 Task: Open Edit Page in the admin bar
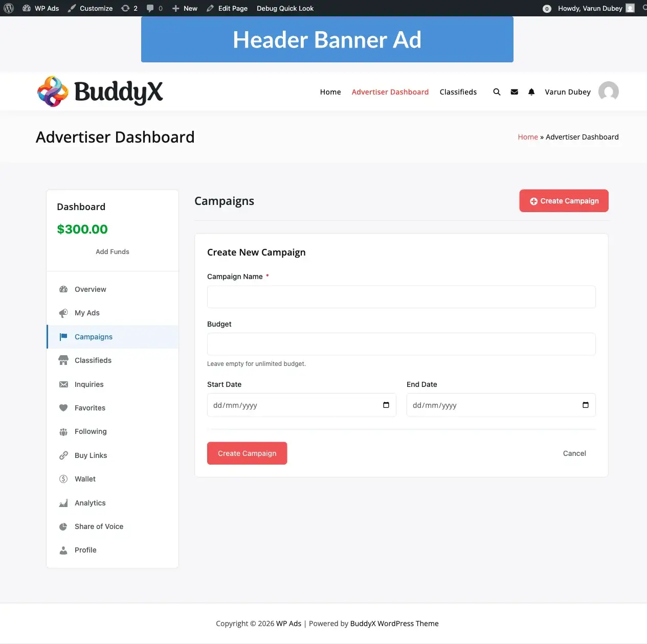coord(227,8)
